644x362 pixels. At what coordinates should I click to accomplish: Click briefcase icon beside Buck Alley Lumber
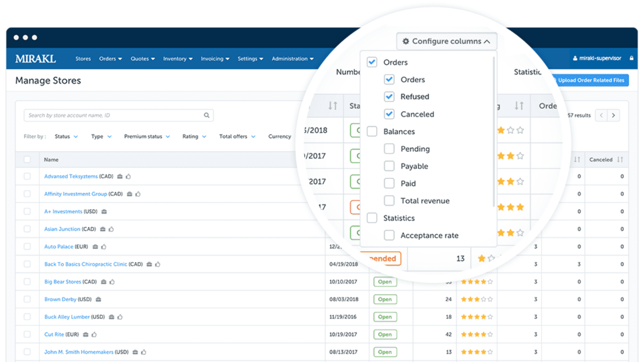pos(111,317)
